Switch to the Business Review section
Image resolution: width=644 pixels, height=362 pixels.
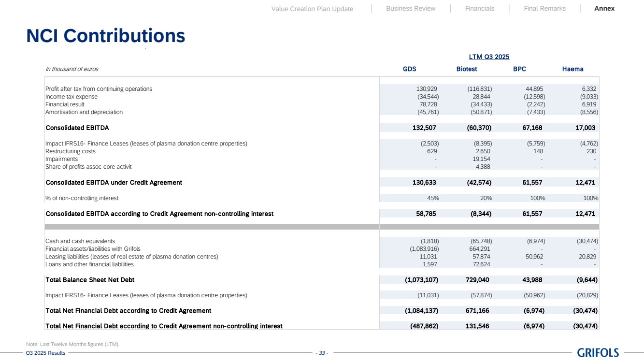[411, 9]
